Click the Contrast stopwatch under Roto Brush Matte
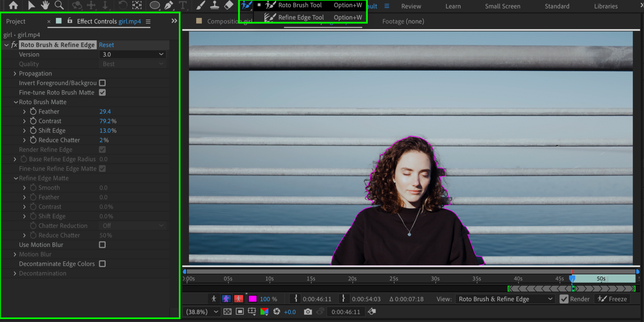644x322 pixels. pos(33,121)
